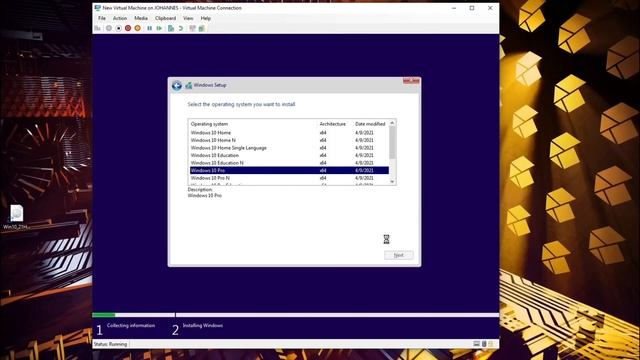Click the x64 cell of Windows 10 Home
This screenshot has width=640, height=360.
pyautogui.click(x=323, y=133)
